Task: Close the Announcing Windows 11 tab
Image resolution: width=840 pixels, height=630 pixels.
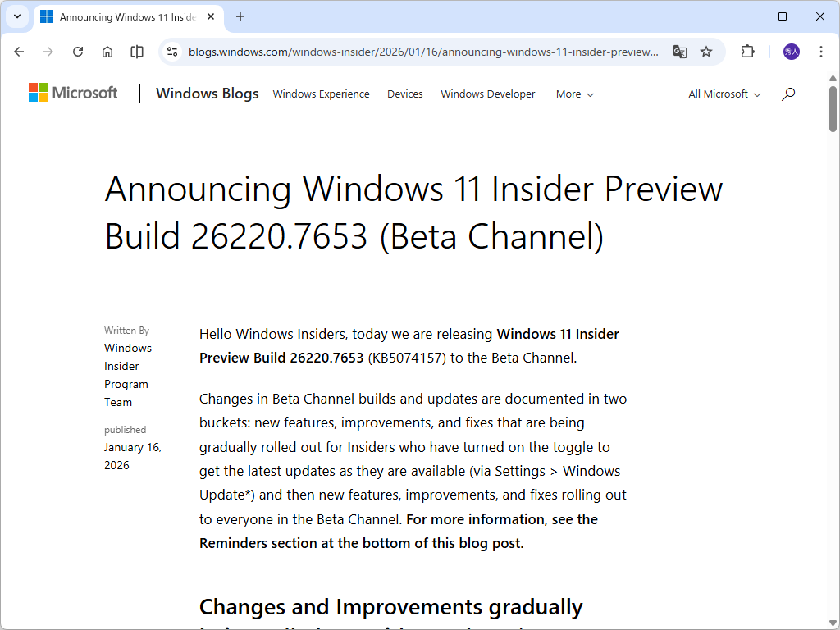Action: (211, 16)
